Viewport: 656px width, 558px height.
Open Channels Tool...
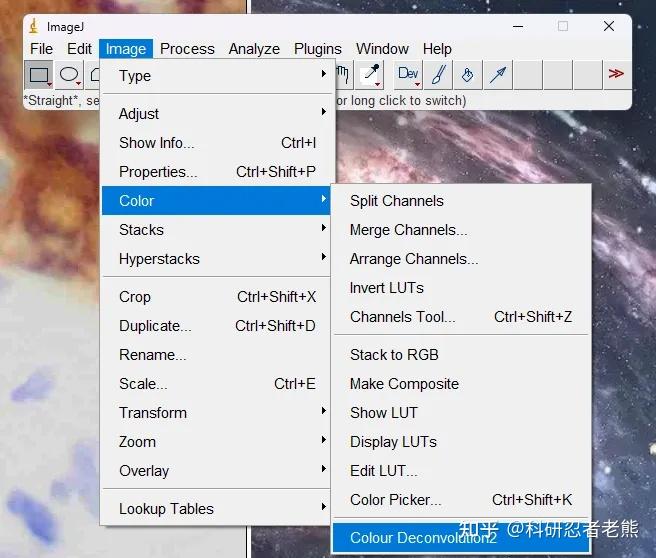point(461,317)
